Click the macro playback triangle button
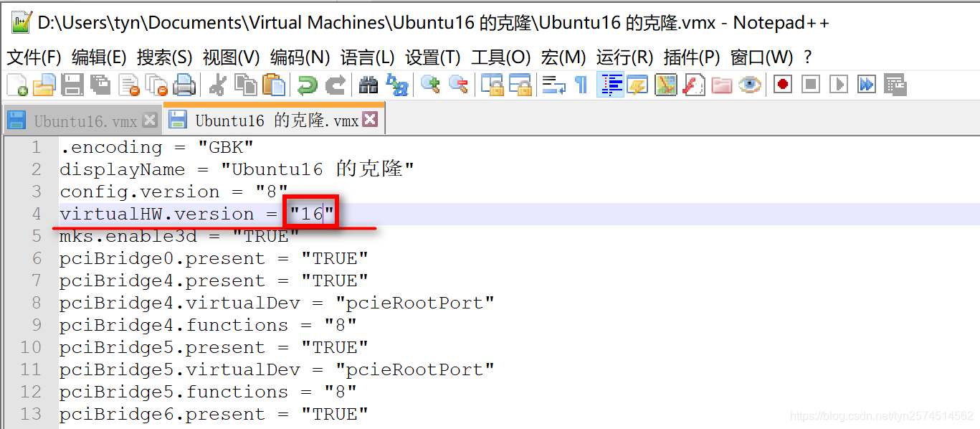This screenshot has height=429, width=980. 839,85
